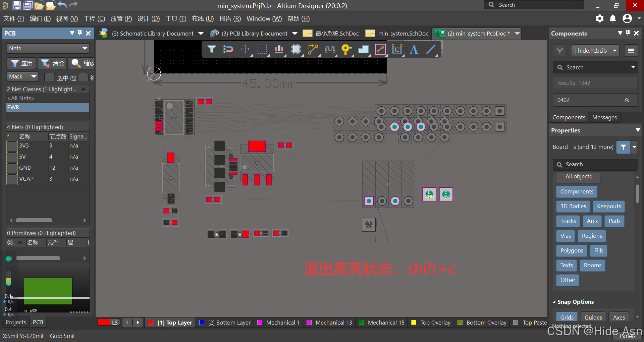Click the red LS layer color swatch
The height and width of the screenshot is (342, 644).
click(104, 322)
